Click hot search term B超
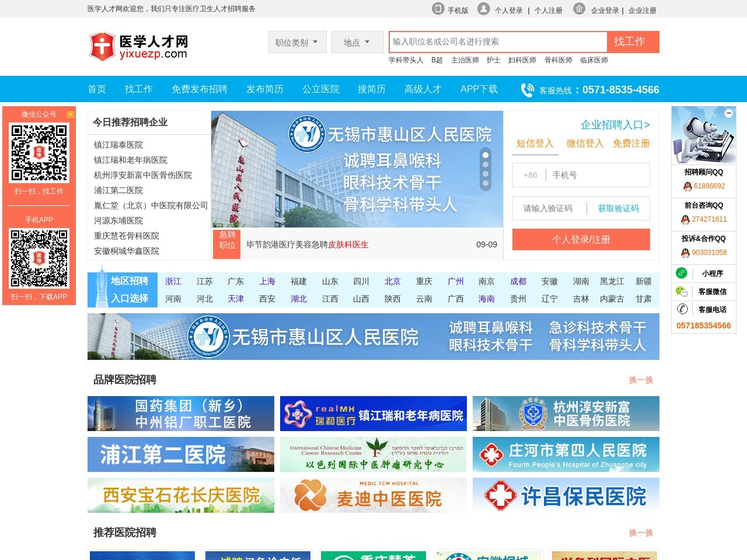Image resolution: width=747 pixels, height=560 pixels. (437, 60)
